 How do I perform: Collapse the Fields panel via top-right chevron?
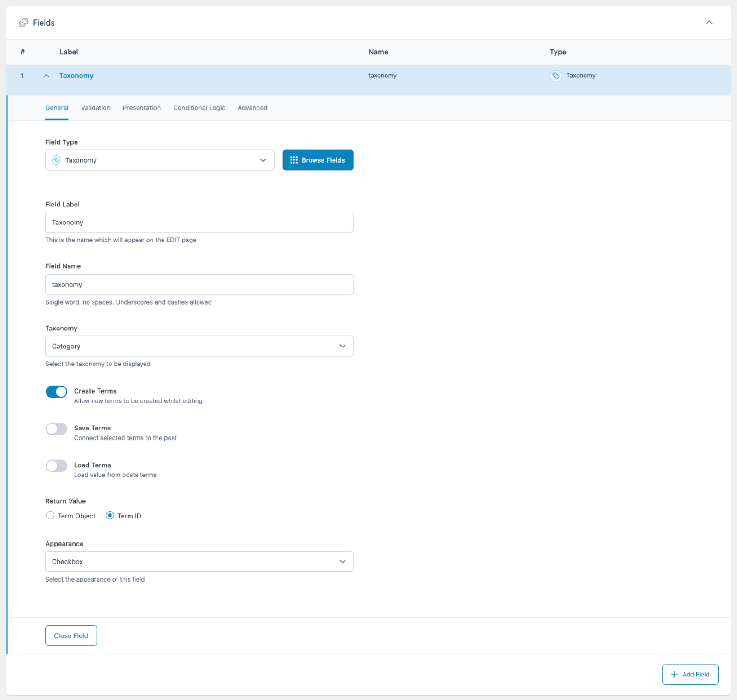(709, 22)
